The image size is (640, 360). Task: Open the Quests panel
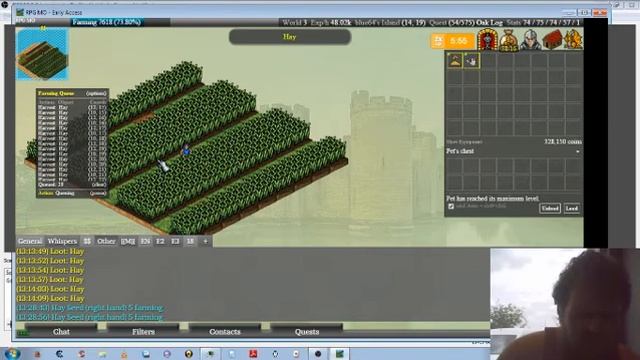[x=307, y=331]
